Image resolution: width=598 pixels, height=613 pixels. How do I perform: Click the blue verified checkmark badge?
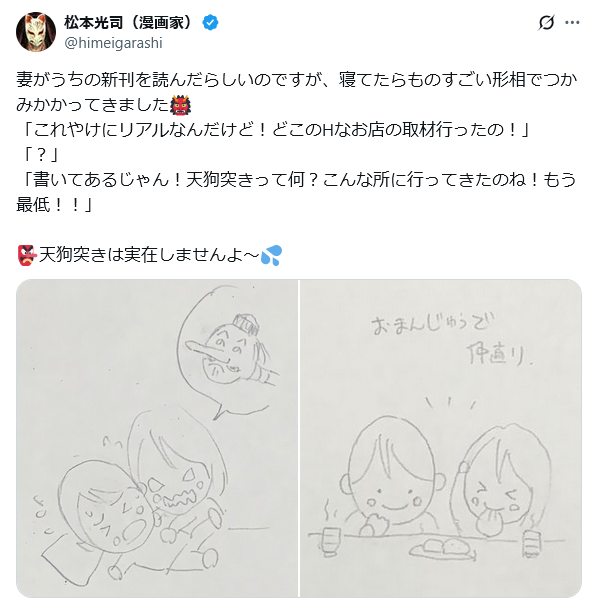click(x=210, y=23)
